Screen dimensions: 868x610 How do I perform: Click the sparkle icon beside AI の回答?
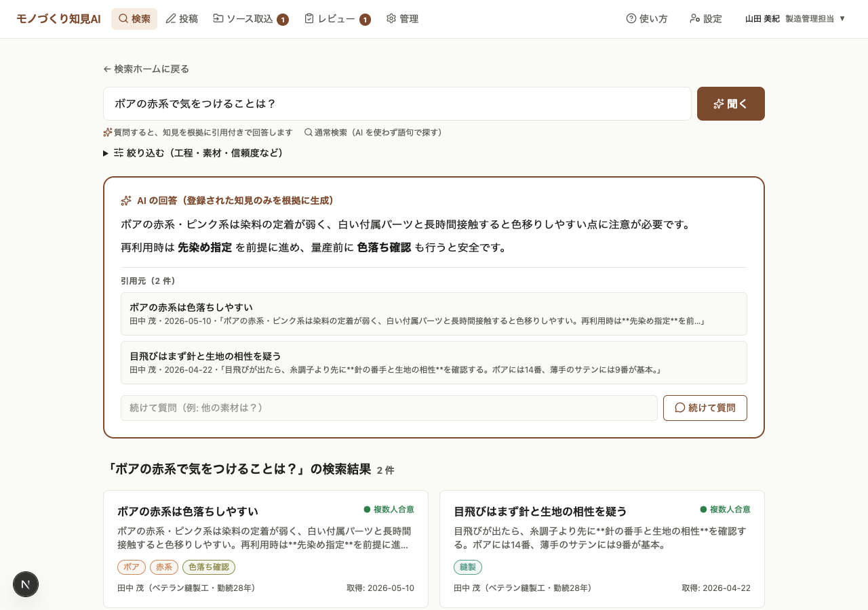point(126,201)
